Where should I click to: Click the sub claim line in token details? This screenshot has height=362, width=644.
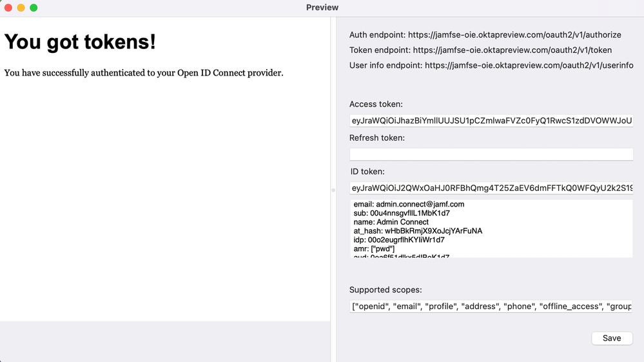tap(402, 213)
